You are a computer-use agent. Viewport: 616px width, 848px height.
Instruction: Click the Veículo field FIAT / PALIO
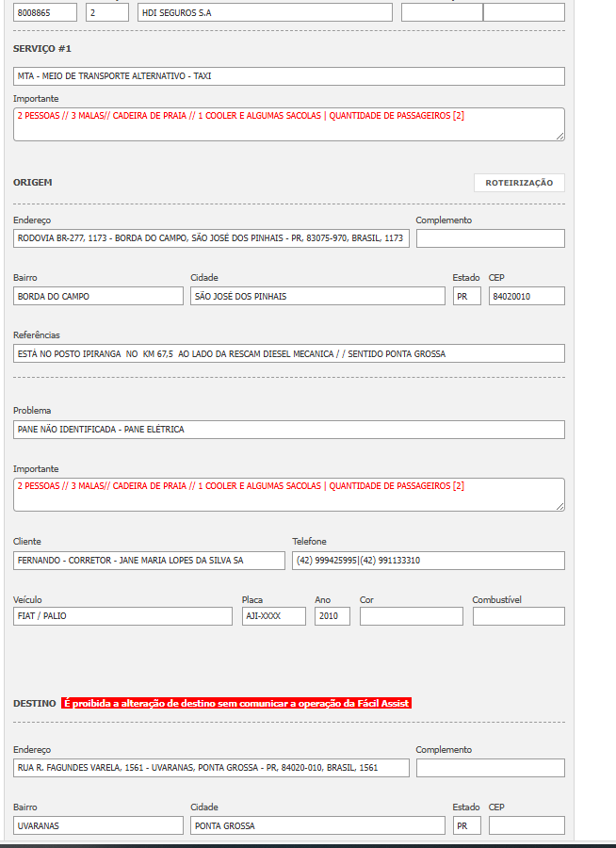pyautogui.click(x=122, y=616)
